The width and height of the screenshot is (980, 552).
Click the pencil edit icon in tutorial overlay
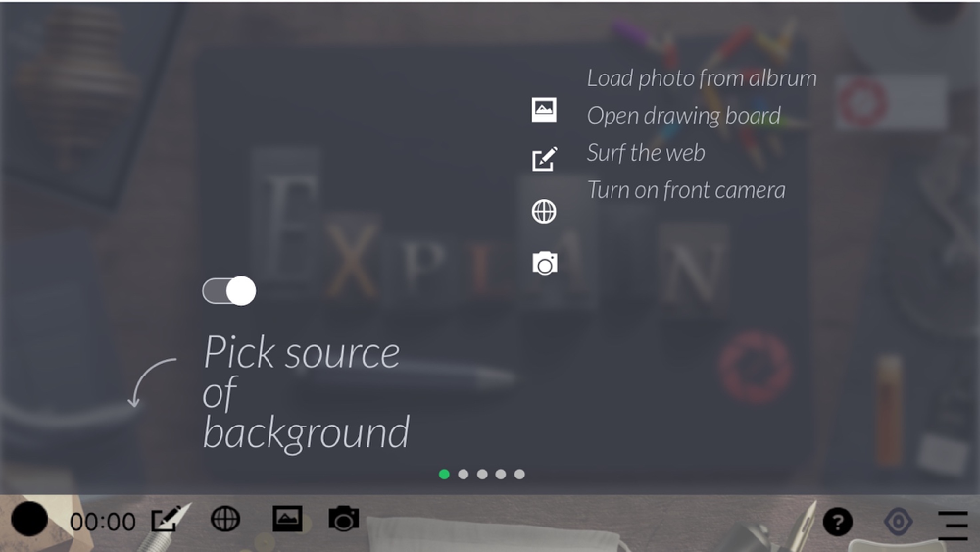click(x=544, y=159)
